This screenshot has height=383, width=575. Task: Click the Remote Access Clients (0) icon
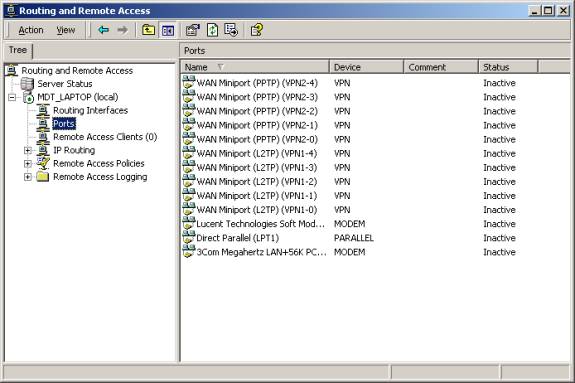point(43,137)
